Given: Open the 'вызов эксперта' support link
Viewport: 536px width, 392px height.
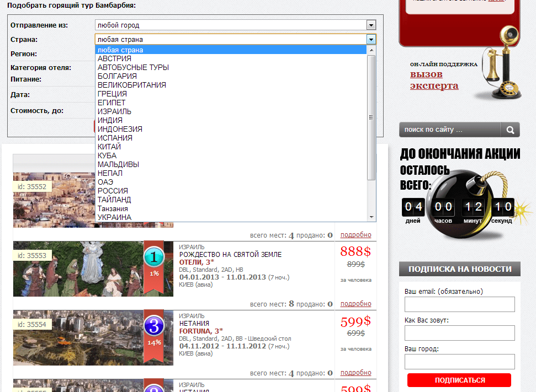Looking at the screenshot, I should click(434, 80).
